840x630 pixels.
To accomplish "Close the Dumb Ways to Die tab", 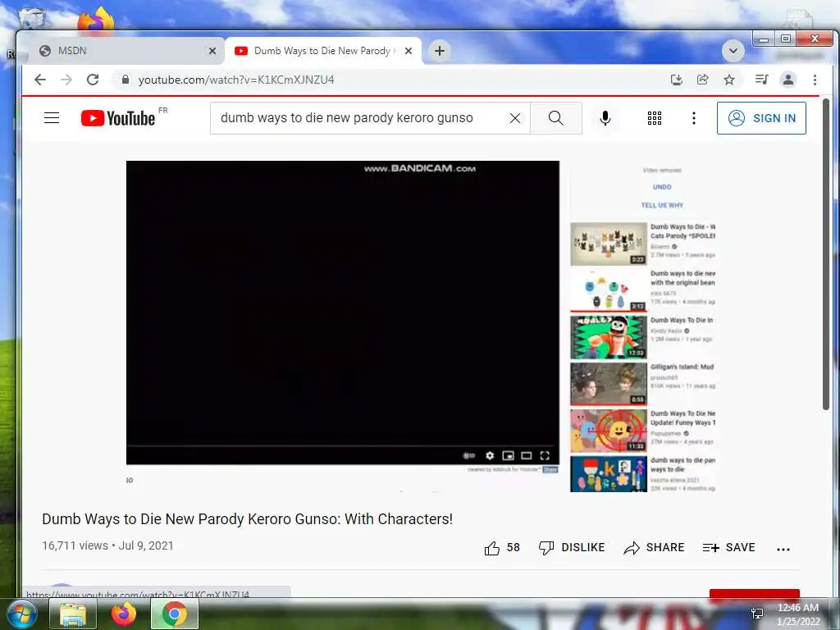I will click(x=409, y=51).
